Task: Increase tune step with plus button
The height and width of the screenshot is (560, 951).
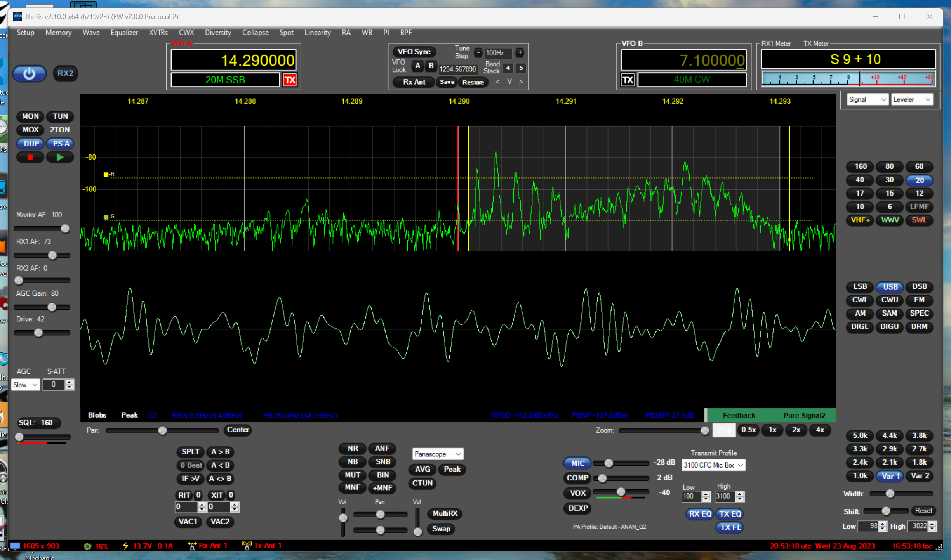Action: tap(520, 52)
